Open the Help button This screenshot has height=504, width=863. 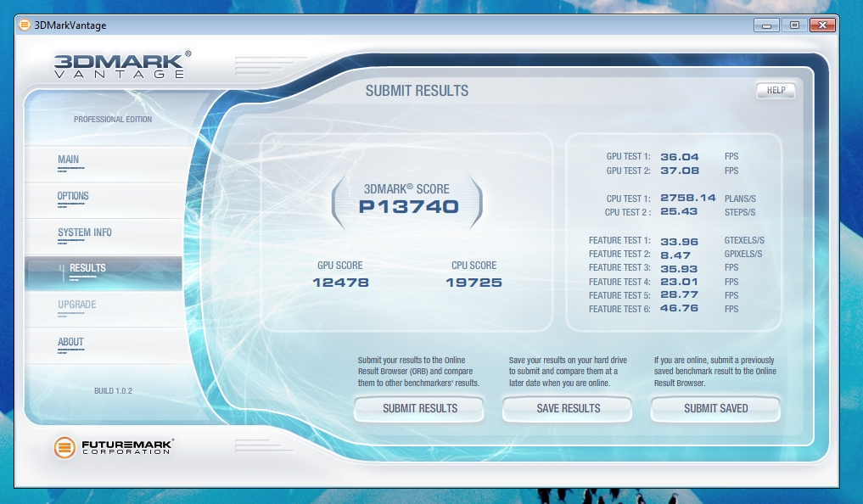[x=775, y=91]
